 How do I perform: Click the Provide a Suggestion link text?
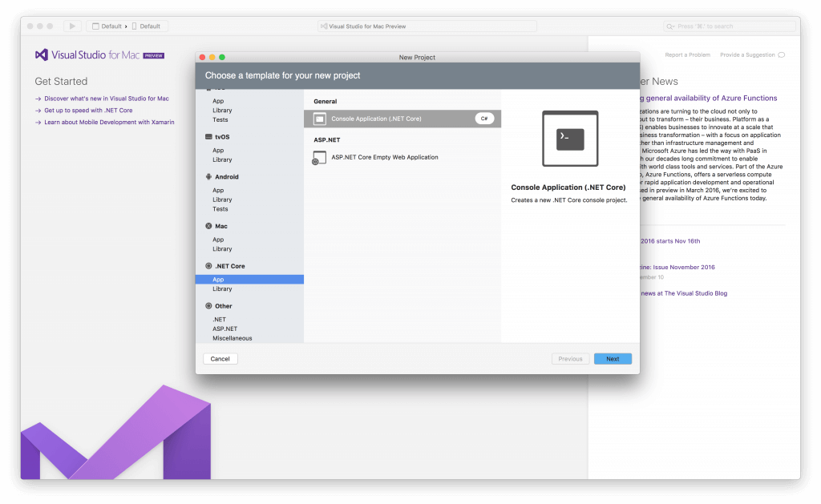click(747, 55)
